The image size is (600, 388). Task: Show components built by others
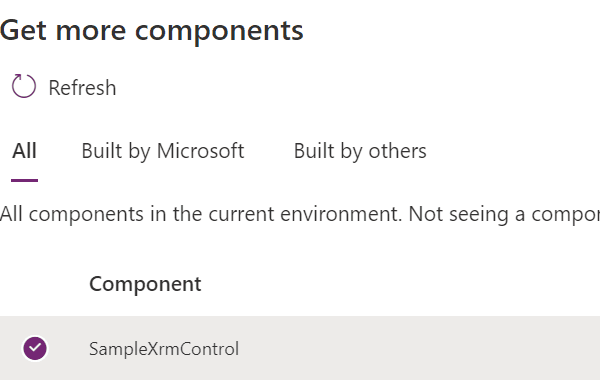[360, 151]
